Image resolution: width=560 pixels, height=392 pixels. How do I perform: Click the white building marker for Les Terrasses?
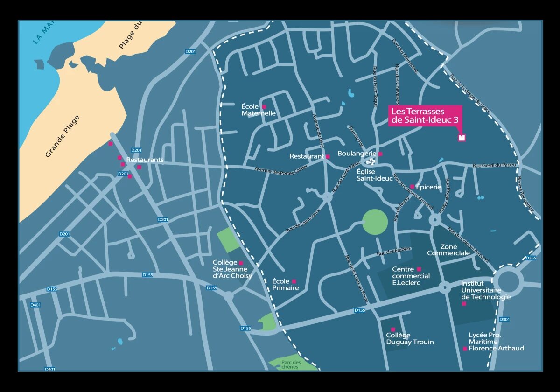click(462, 138)
